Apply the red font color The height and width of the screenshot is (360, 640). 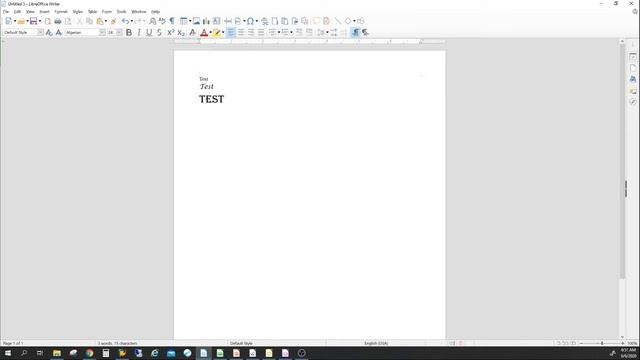[204, 32]
